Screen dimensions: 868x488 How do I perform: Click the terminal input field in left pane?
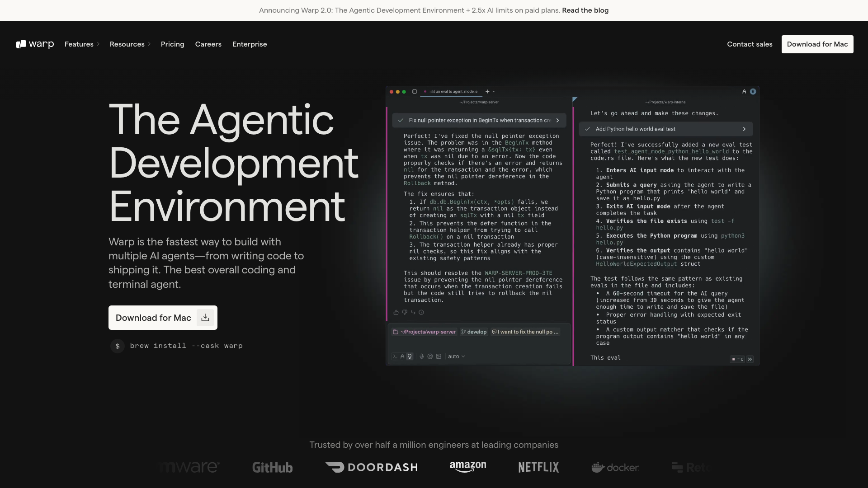pos(479,344)
